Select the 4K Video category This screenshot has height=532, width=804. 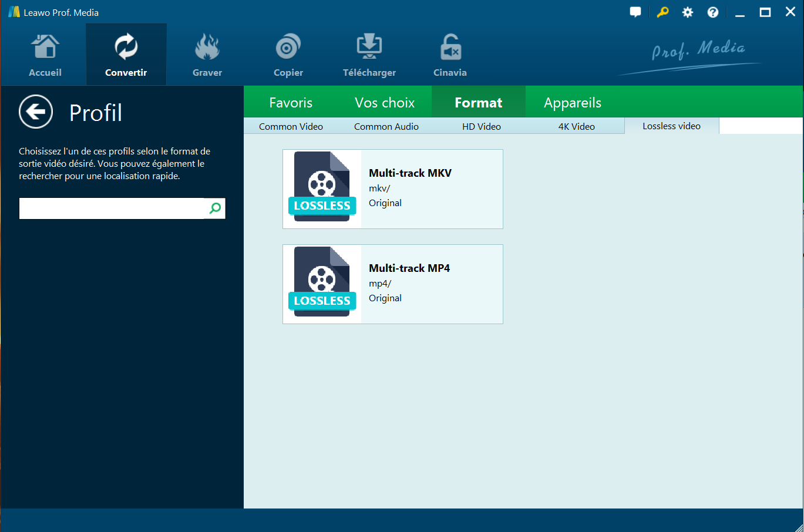tap(576, 126)
